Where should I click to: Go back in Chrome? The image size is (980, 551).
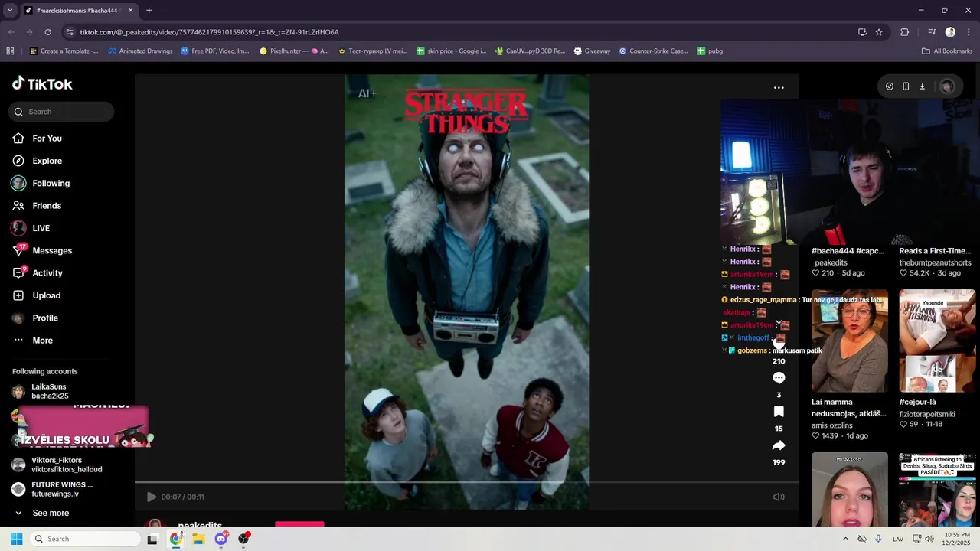[11, 32]
